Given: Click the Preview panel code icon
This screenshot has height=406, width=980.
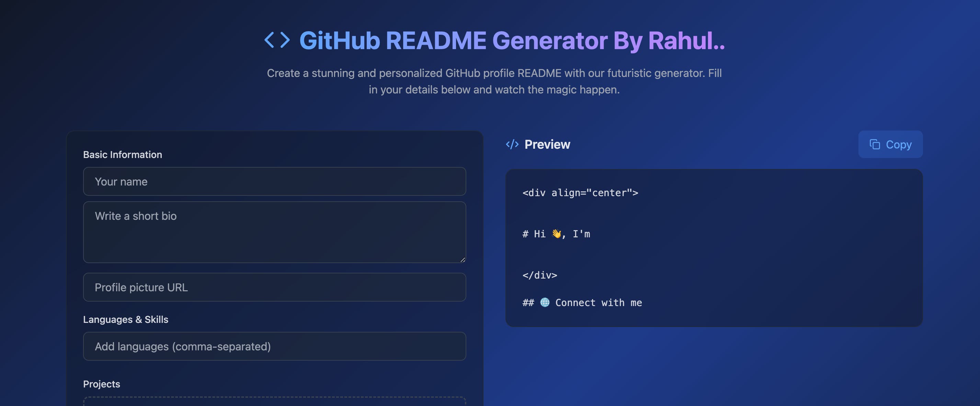Looking at the screenshot, I should click(512, 144).
